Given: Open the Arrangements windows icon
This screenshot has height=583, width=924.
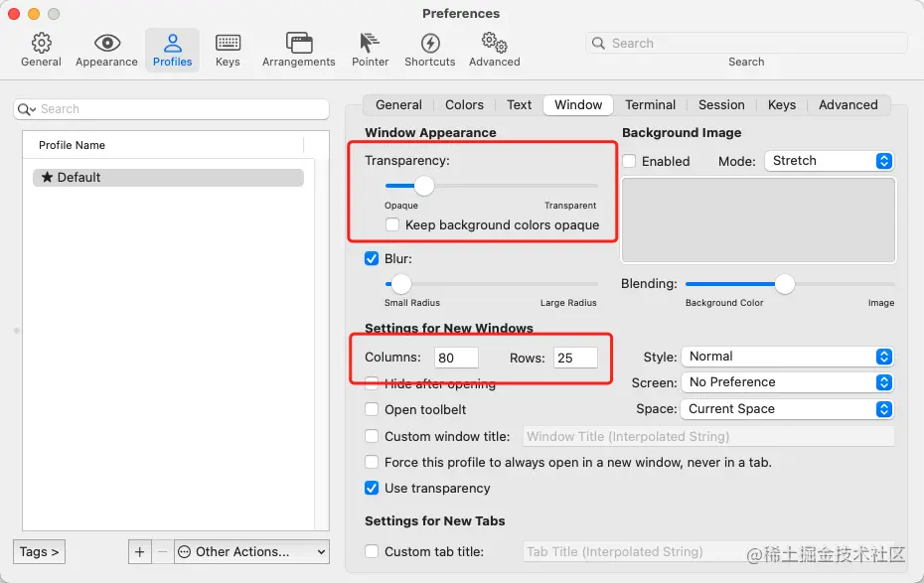Looking at the screenshot, I should point(299,43).
